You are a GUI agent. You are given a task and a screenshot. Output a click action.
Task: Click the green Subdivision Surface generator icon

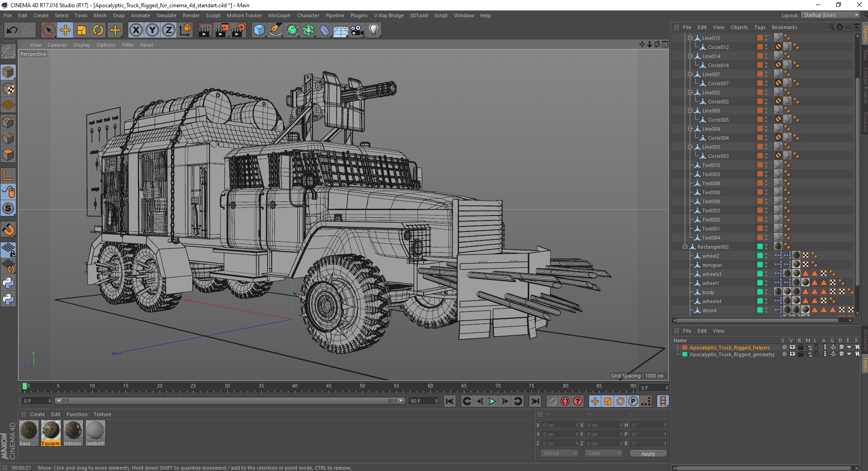292,30
